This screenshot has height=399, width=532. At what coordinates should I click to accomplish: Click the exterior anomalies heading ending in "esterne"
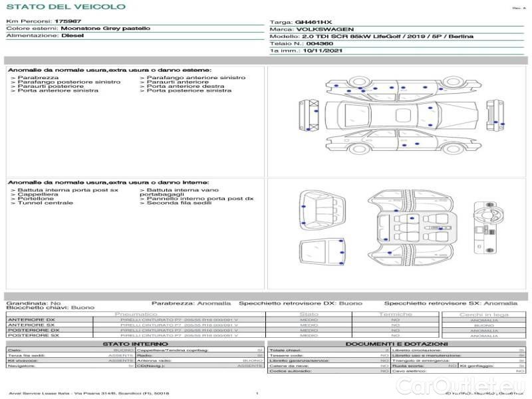coord(110,70)
